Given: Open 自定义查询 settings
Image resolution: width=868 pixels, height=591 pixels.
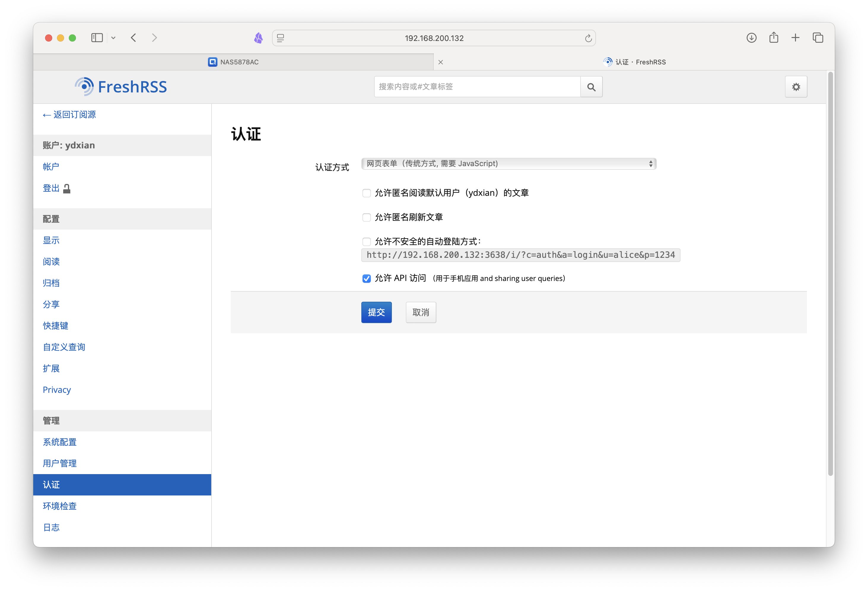Looking at the screenshot, I should click(x=64, y=347).
